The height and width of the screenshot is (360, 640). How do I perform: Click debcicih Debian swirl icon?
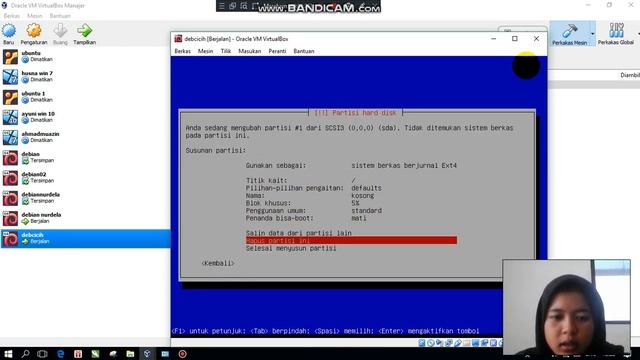pyautogui.click(x=10, y=239)
